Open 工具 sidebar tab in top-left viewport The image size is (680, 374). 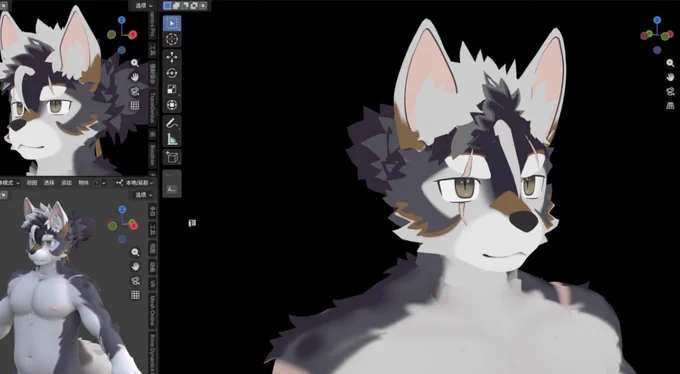click(152, 49)
